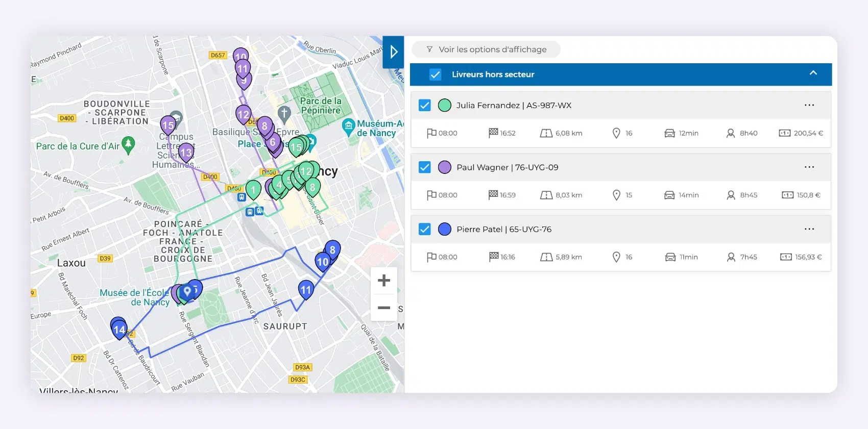
Task: Click the 200,54 € cost value
Action: [x=808, y=133]
